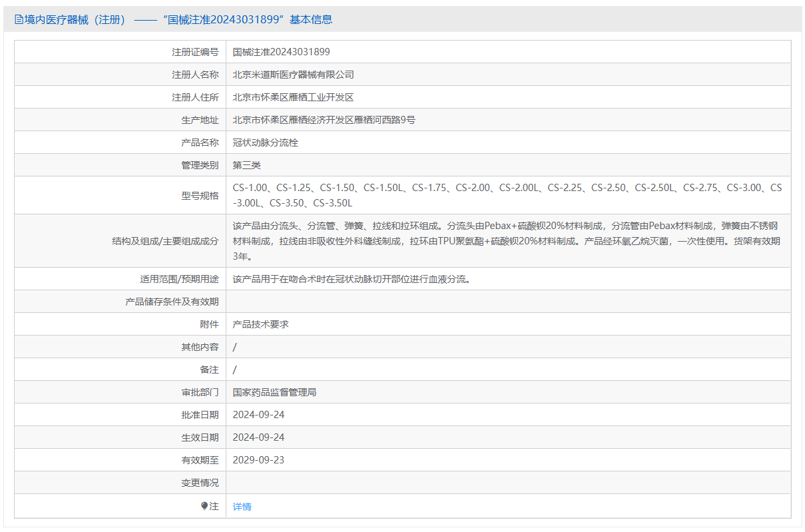Select the 生效日期 value 2024-09-24
This screenshot has width=805, height=532.
tap(258, 437)
